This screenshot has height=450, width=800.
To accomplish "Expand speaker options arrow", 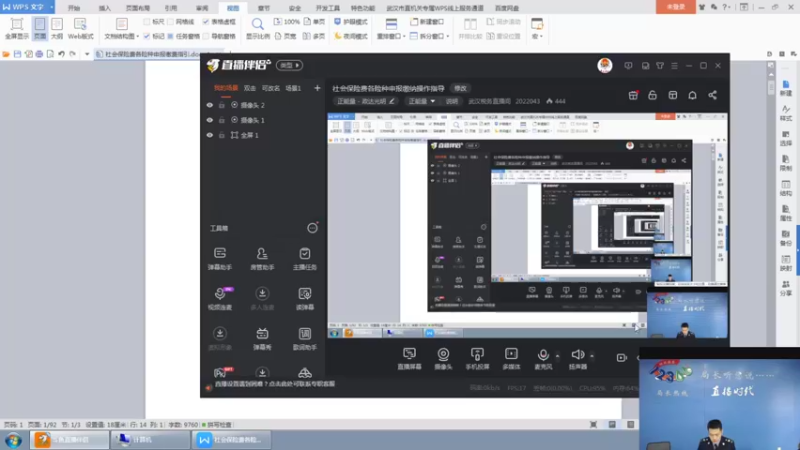I will tap(592, 356).
